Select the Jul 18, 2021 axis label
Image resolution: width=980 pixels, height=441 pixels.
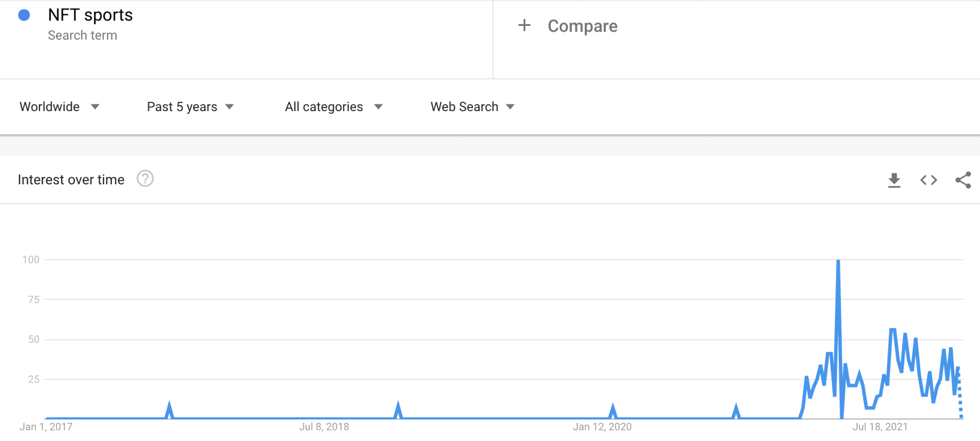[880, 427]
